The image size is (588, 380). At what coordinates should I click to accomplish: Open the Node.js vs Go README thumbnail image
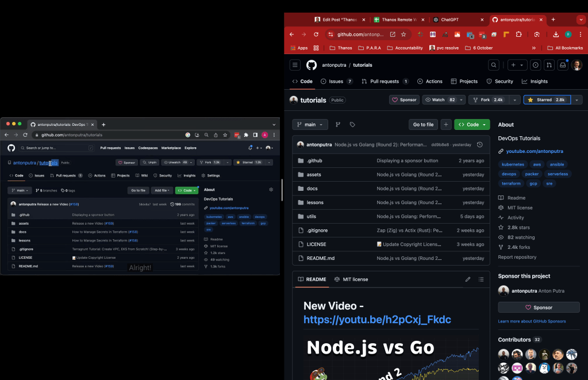[391, 356]
